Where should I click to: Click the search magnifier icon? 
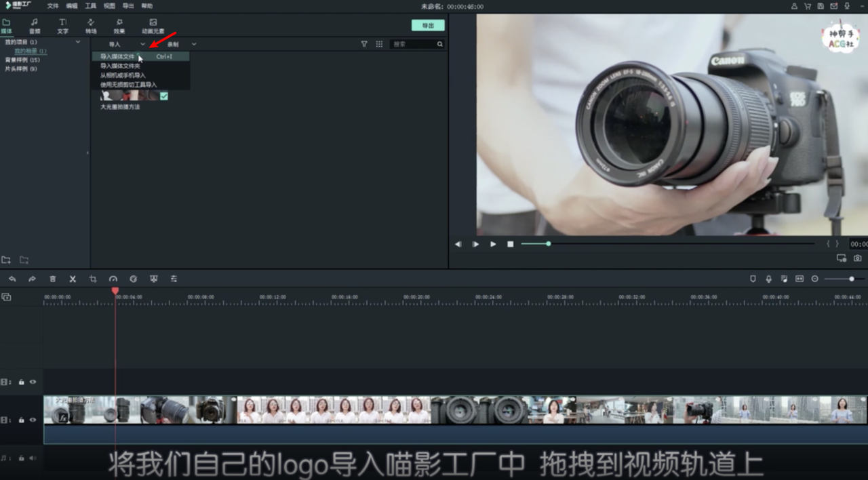coord(439,44)
